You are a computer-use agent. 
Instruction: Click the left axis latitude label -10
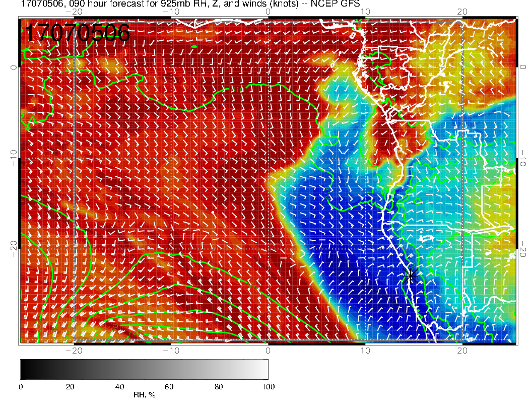pyautogui.click(x=13, y=158)
